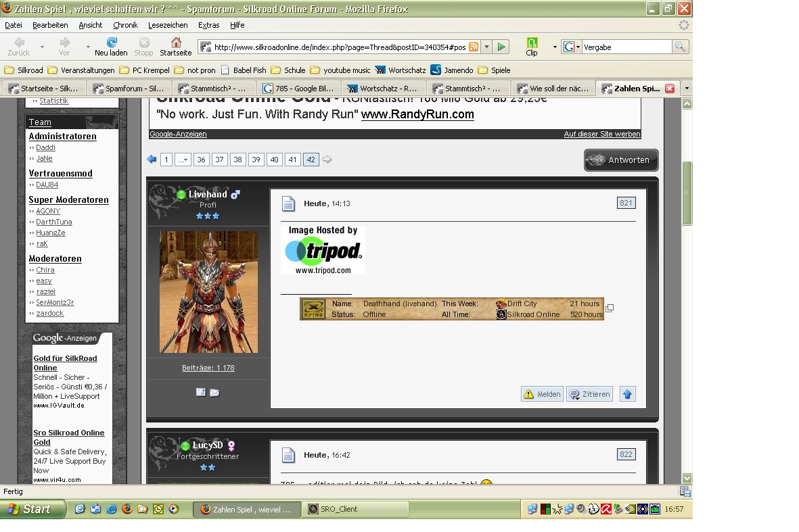
Task: Click the Neu laden reload icon
Action: coord(111,43)
